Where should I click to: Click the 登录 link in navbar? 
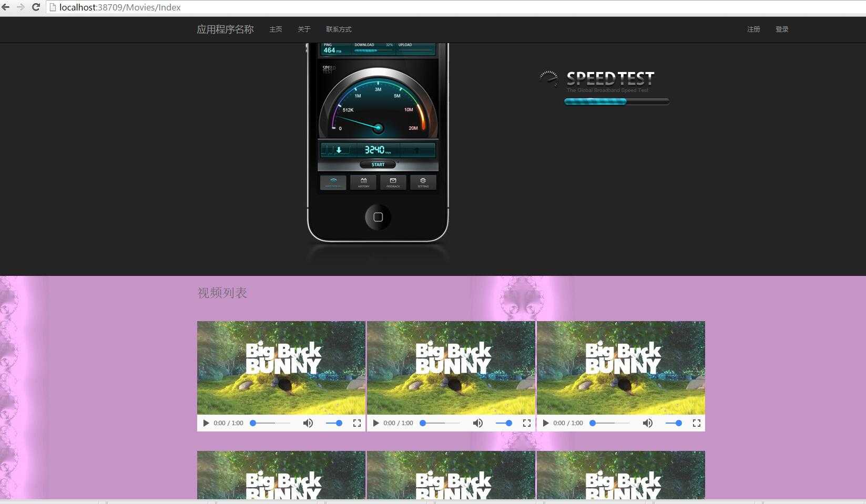coord(782,29)
